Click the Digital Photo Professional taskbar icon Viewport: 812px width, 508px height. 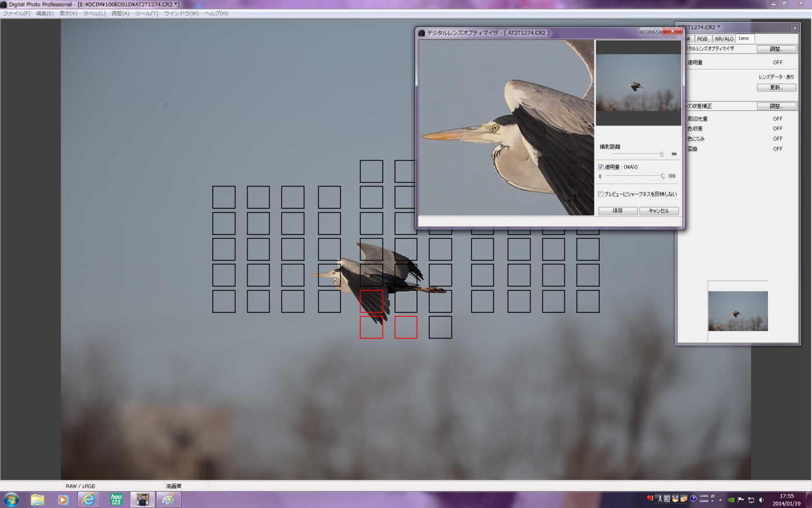pos(143,499)
